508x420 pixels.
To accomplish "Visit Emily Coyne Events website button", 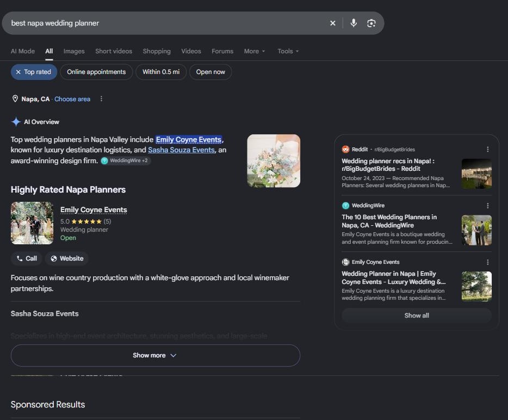I will 67,258.
